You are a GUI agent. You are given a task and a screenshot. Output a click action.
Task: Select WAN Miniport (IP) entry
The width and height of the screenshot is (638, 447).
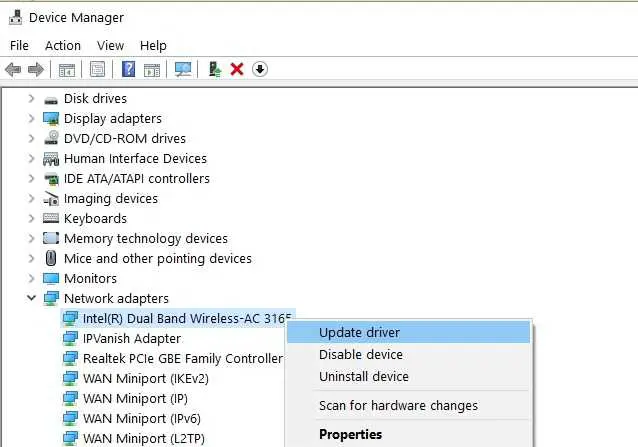pos(135,399)
